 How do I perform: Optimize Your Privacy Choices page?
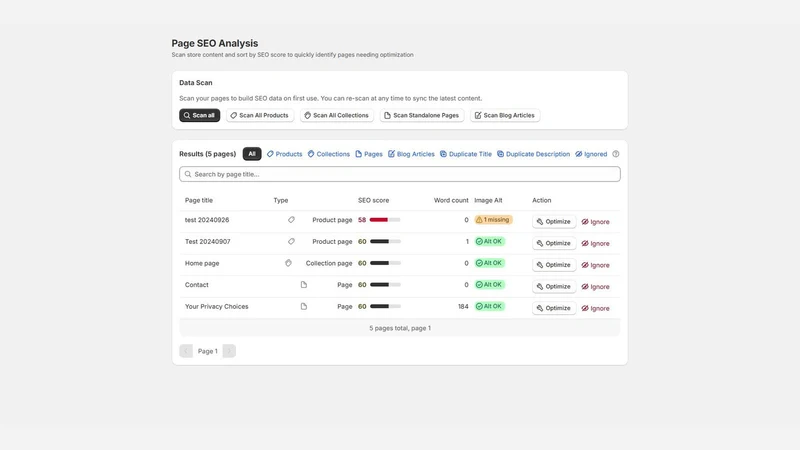point(554,308)
